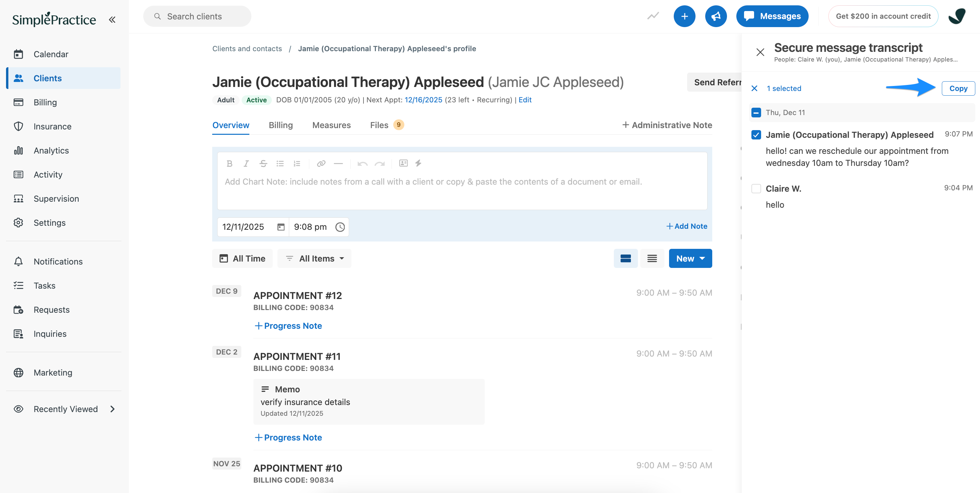Undo last edit in chart note
The image size is (980, 493).
point(362,164)
